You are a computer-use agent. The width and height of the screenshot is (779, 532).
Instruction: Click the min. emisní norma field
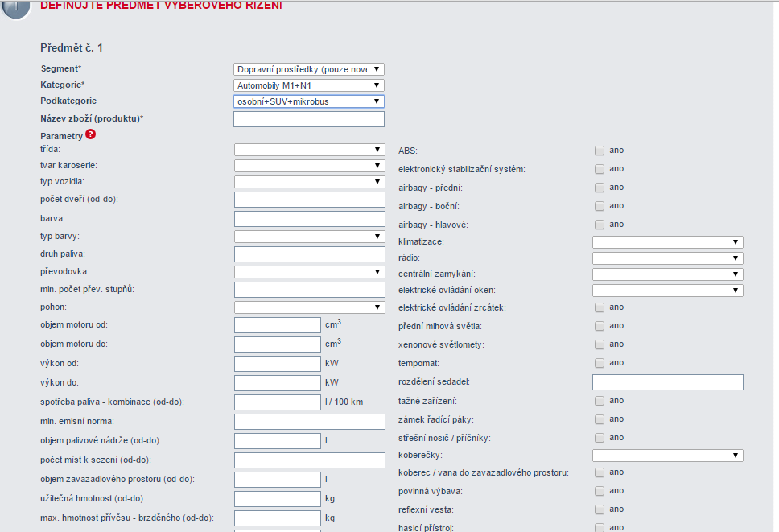(310, 422)
